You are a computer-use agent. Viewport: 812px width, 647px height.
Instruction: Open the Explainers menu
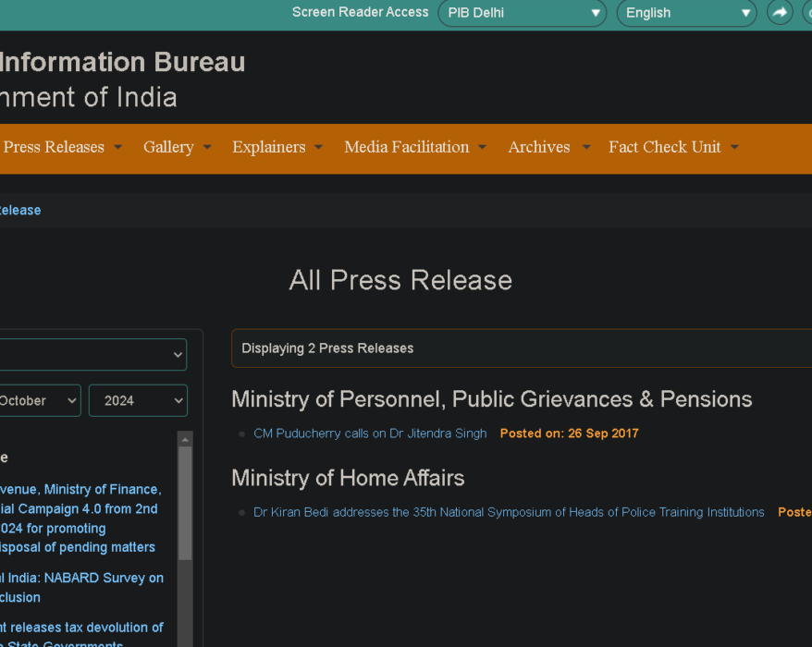click(x=277, y=147)
